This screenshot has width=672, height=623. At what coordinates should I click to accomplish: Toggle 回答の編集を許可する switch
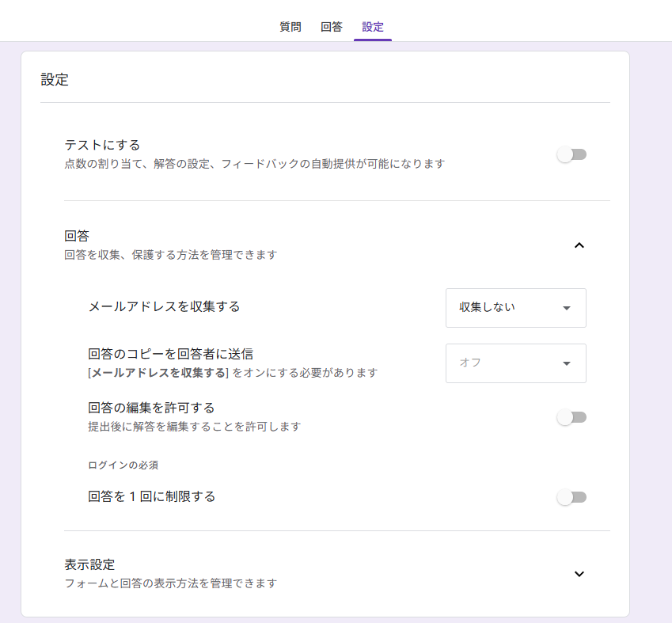pyautogui.click(x=571, y=417)
